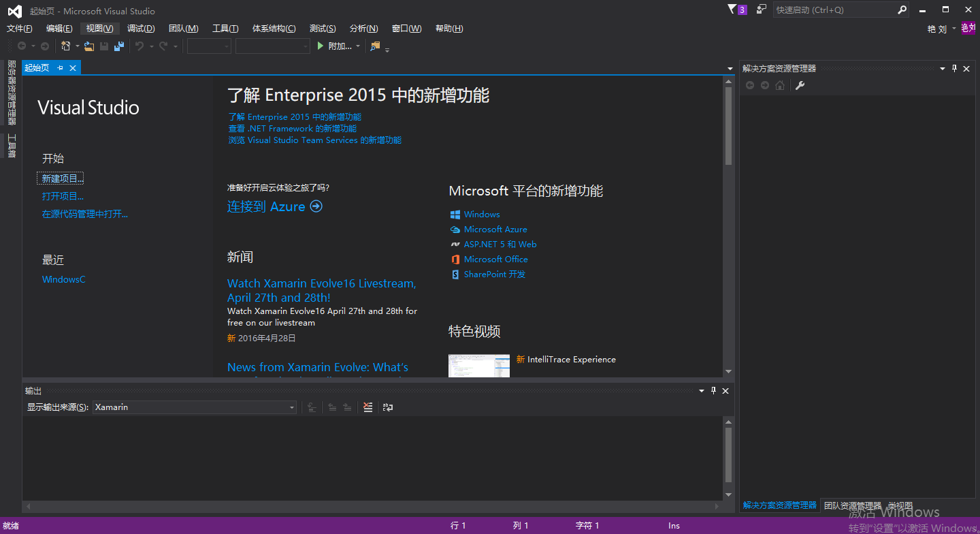Click the Undo toolbar icon
This screenshot has height=534, width=980.
140,46
